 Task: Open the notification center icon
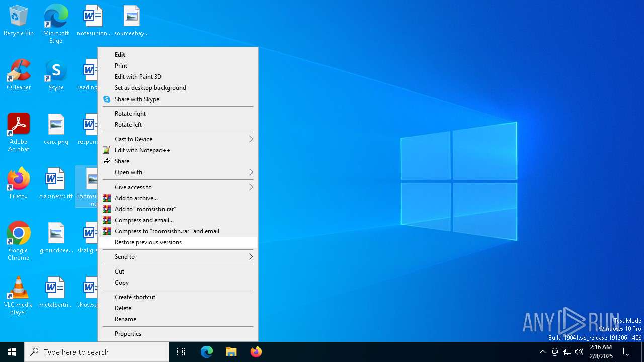pyautogui.click(x=627, y=352)
